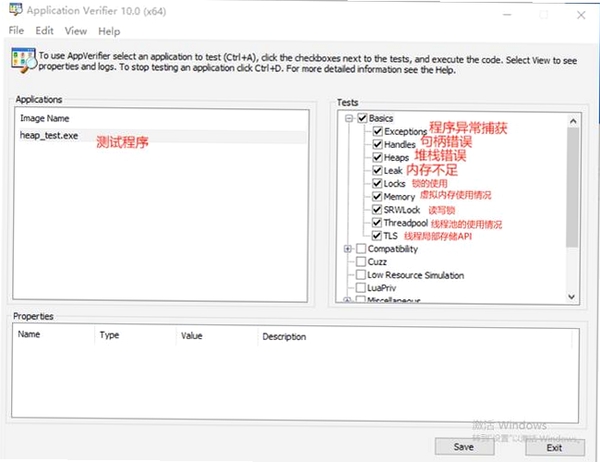The image size is (600, 462).
Task: Select the Heaps tree label
Action: click(x=396, y=158)
